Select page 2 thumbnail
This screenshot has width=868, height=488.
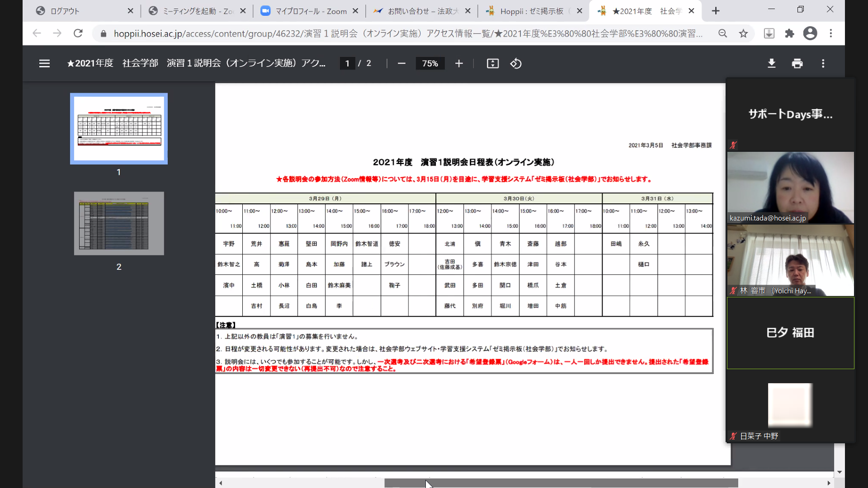119,223
